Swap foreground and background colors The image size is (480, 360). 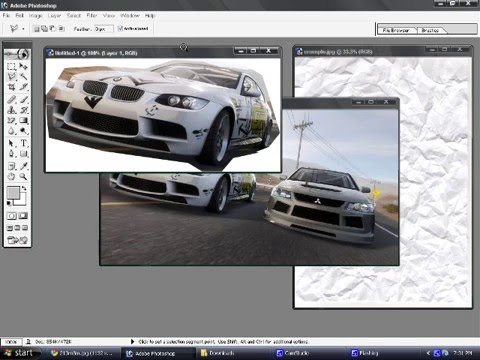24,188
